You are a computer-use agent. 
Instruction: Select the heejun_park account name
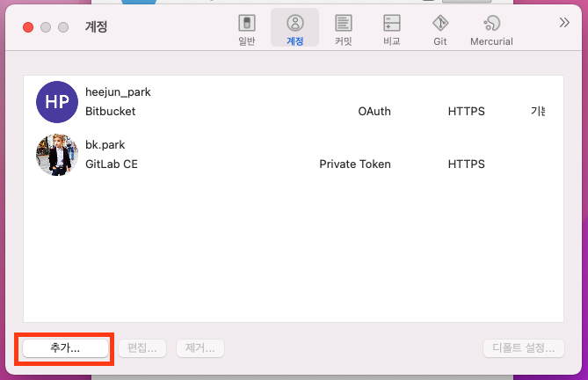click(x=118, y=92)
